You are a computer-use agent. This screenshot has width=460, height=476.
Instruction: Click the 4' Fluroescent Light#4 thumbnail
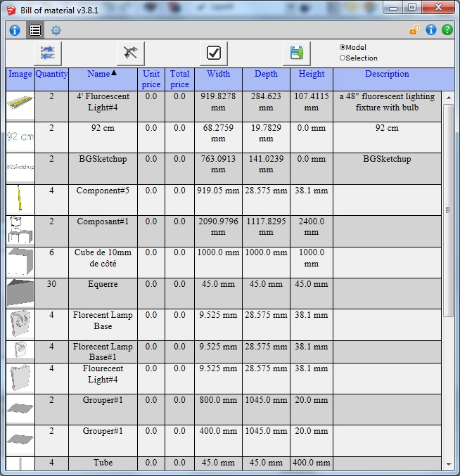[x=20, y=105]
